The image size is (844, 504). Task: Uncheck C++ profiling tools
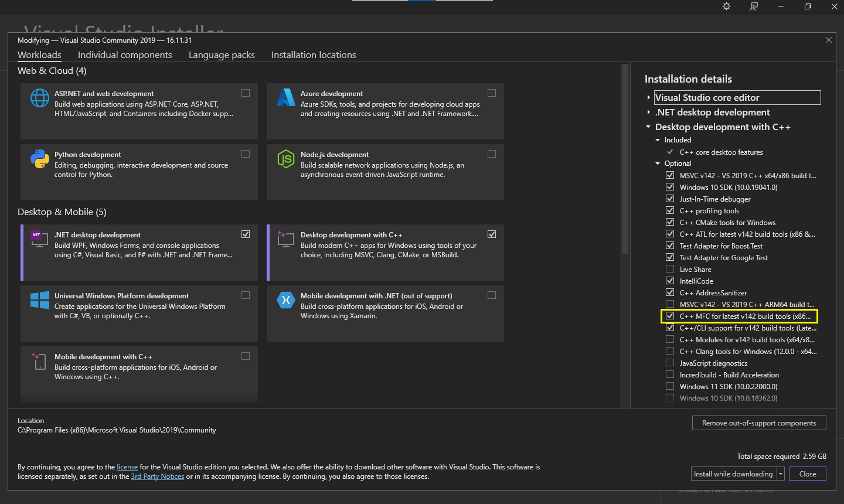[670, 210]
